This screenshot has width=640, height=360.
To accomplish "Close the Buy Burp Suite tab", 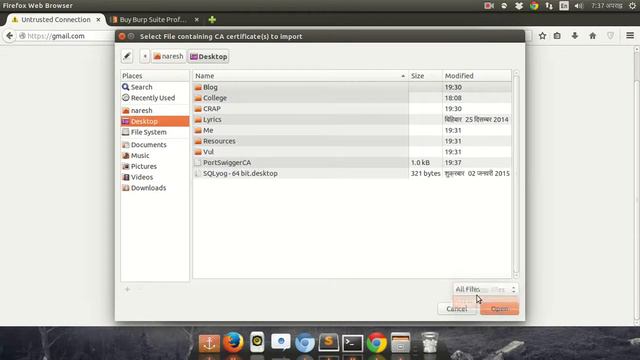I will [x=197, y=20].
